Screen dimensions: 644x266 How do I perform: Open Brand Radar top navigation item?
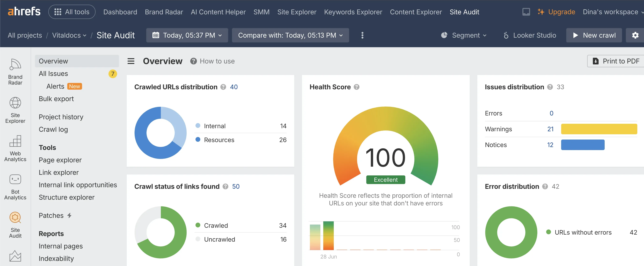pyautogui.click(x=164, y=12)
